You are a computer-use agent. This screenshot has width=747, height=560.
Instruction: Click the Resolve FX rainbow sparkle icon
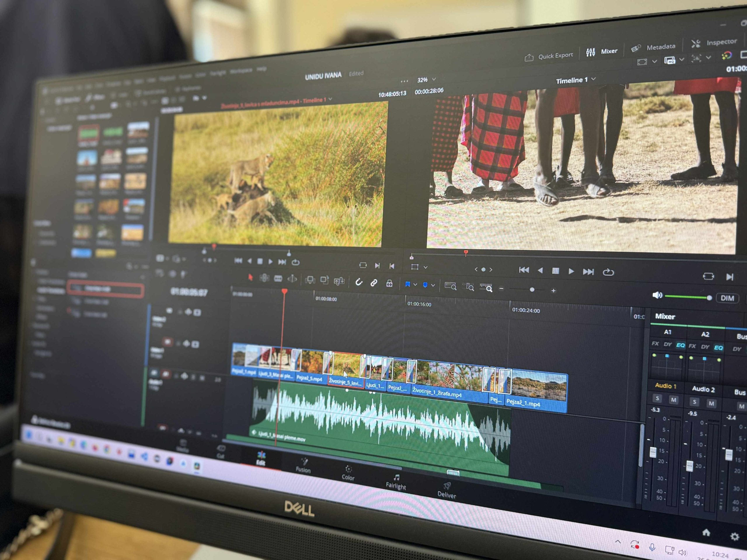[x=726, y=56]
